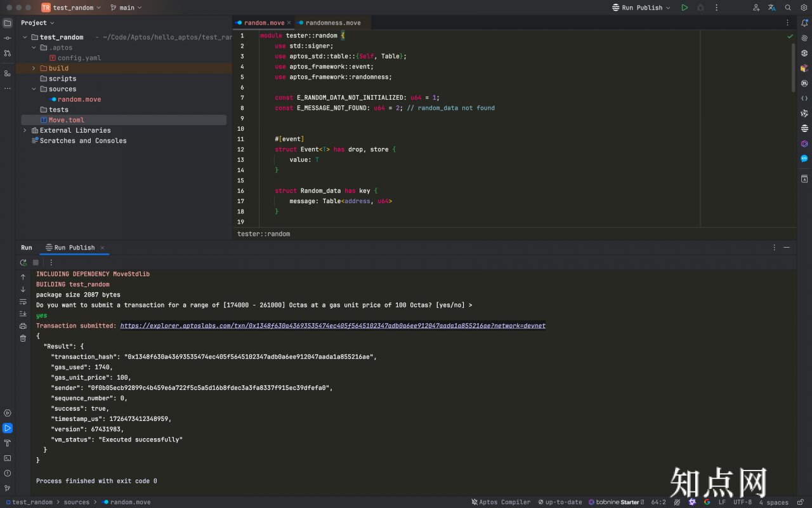Open the Services tool window icon
812x508 pixels.
click(x=8, y=413)
